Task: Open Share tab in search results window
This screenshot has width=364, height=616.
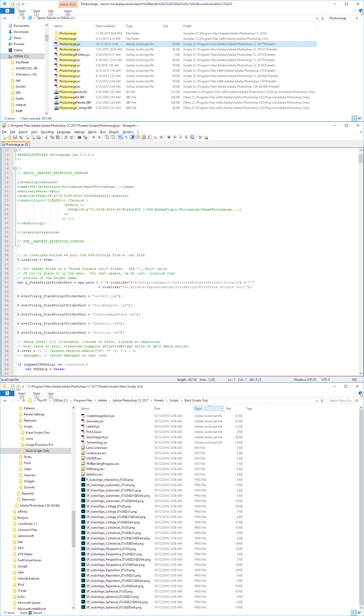Action: tap(36, 11)
